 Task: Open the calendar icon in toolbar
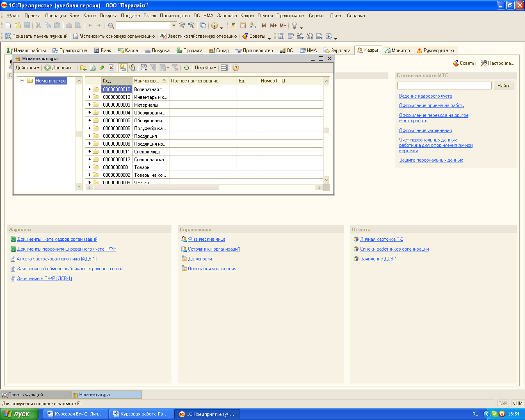tap(243, 25)
